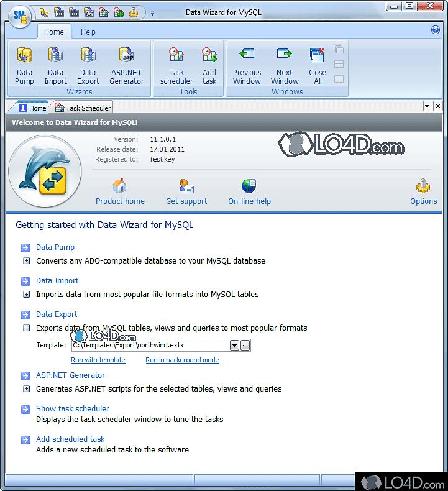Screen dimensions: 448x491
Task: Switch to the Home ribbon tab
Action: (54, 32)
